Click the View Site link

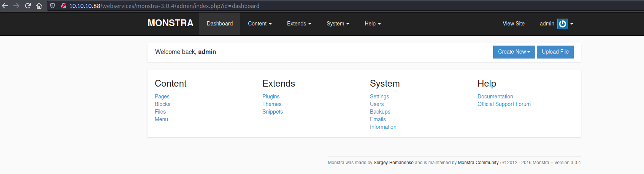click(x=513, y=24)
